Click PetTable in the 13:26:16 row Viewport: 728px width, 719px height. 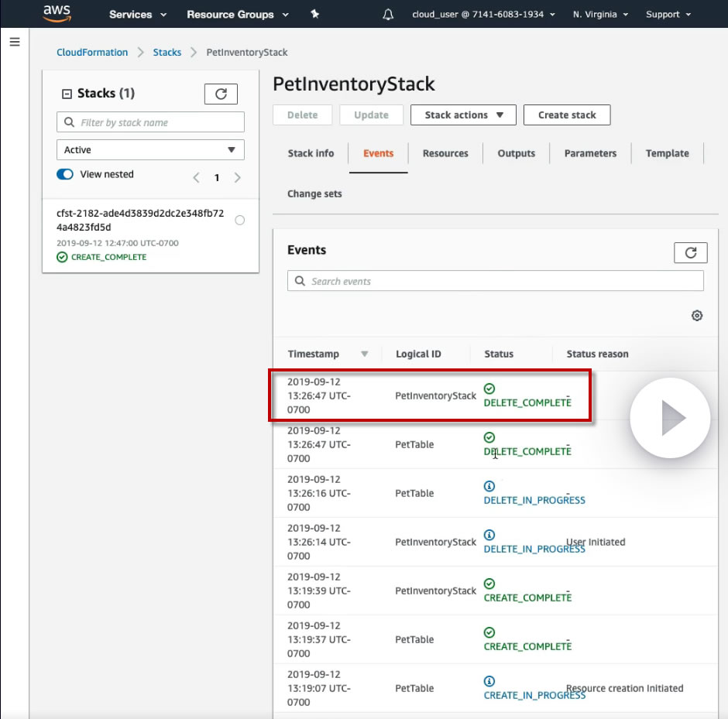(414, 493)
